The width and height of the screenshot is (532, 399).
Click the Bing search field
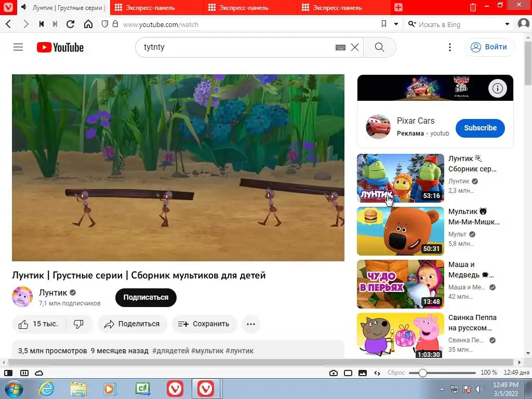click(460, 24)
